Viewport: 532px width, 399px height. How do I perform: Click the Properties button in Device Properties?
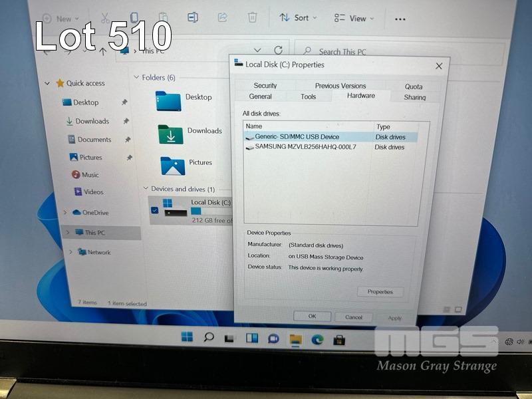click(x=380, y=291)
